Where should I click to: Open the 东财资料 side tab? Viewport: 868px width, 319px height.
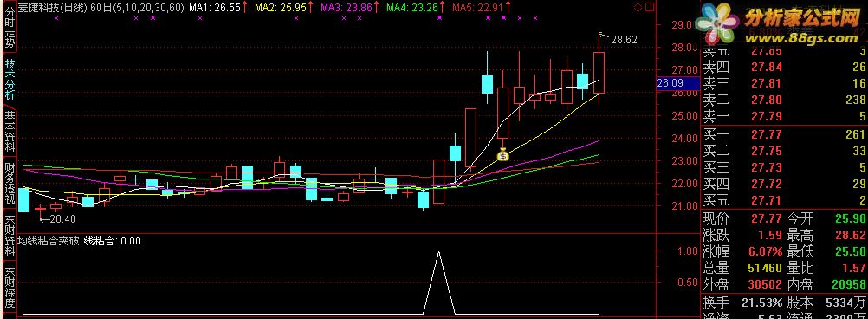[9, 237]
